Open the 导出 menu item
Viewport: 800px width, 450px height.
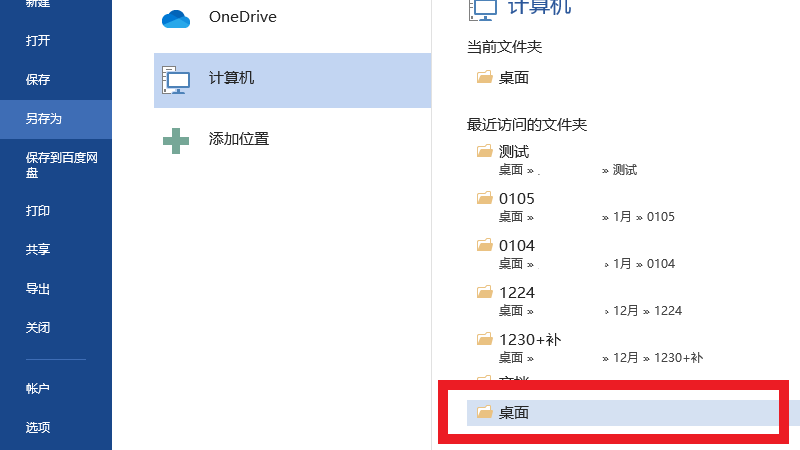pyautogui.click(x=38, y=289)
